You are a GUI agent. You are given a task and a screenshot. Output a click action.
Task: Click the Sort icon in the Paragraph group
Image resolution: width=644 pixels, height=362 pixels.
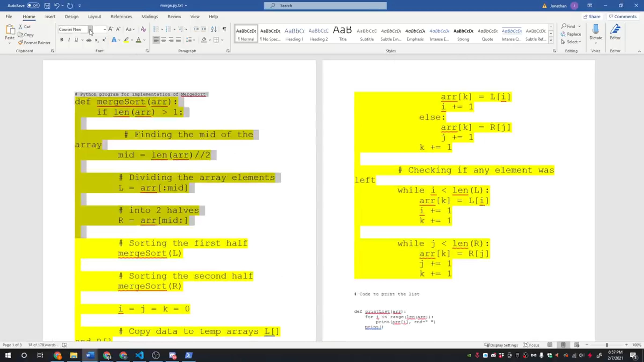214,29
